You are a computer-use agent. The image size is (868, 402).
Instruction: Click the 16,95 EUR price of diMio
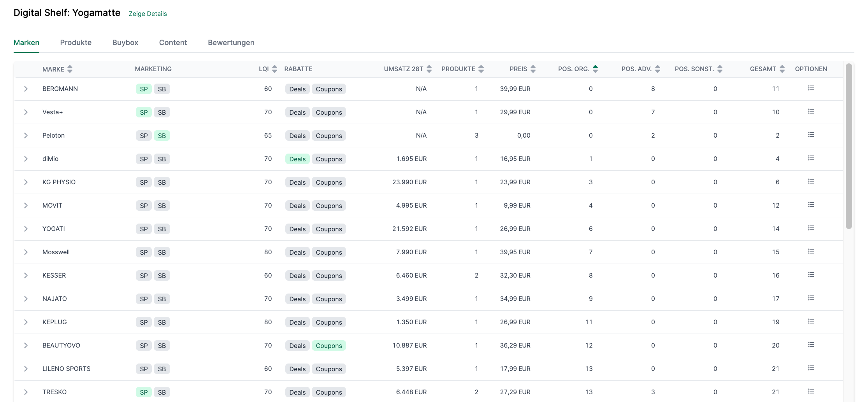[x=515, y=159]
